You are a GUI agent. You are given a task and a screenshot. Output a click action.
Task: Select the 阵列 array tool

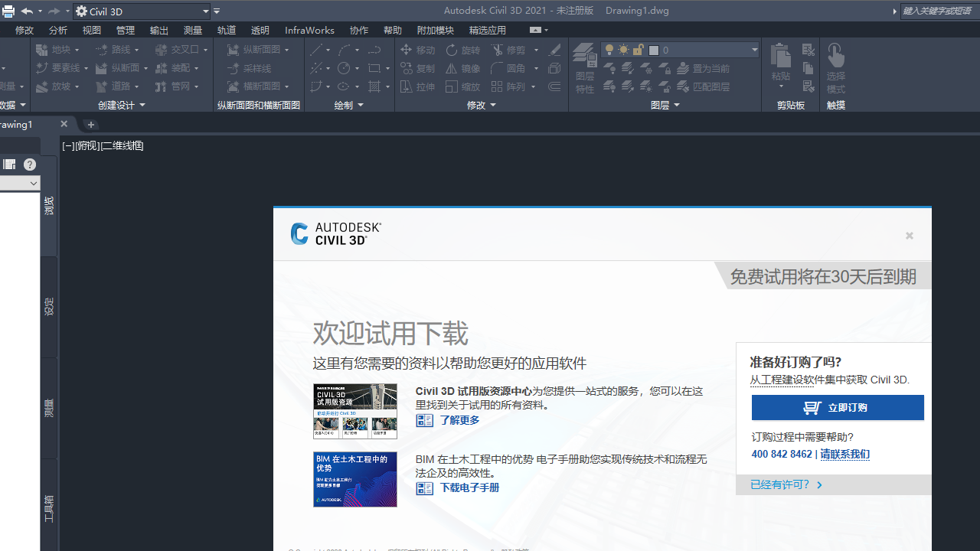[508, 86]
